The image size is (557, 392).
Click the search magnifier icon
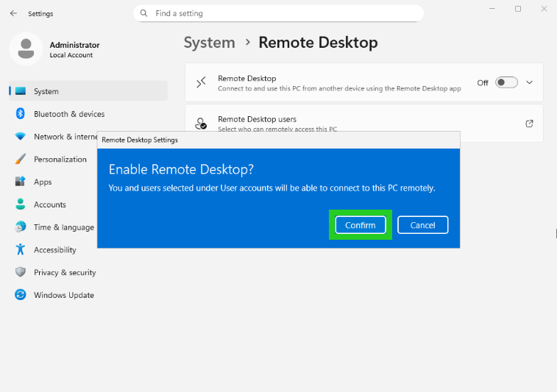143,13
